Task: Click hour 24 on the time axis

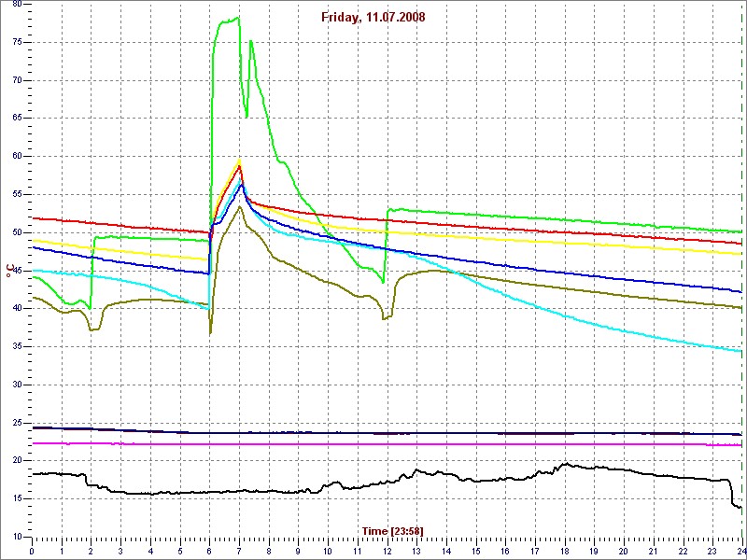Action: click(740, 550)
